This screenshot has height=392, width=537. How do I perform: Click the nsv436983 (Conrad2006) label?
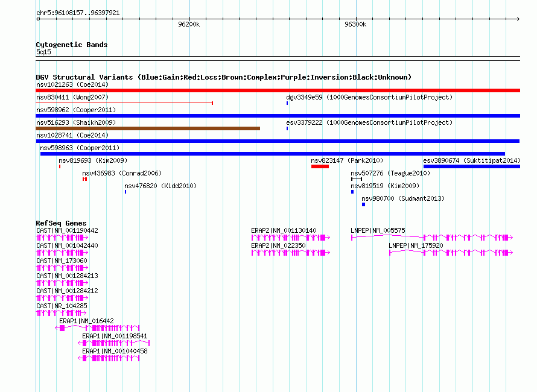[x=122, y=173]
